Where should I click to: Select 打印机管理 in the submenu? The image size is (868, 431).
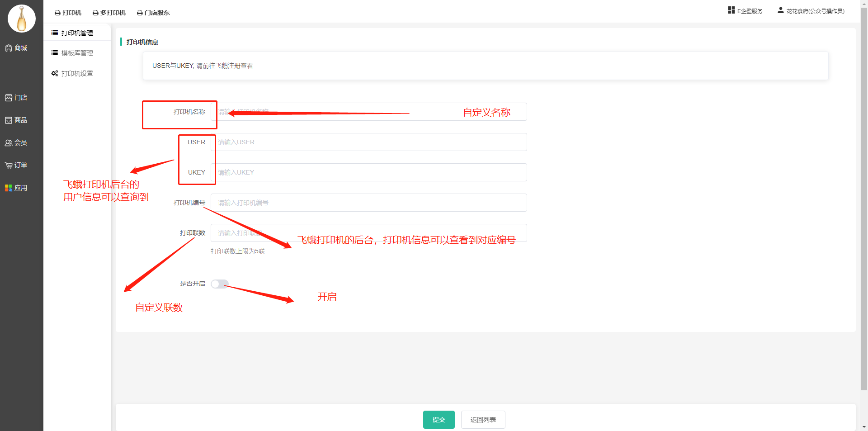coord(77,33)
